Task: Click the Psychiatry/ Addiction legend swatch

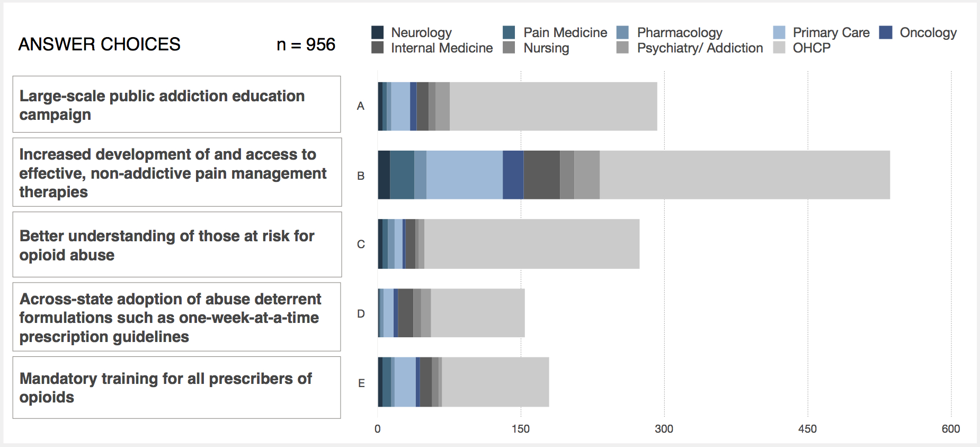Action: pos(622,48)
